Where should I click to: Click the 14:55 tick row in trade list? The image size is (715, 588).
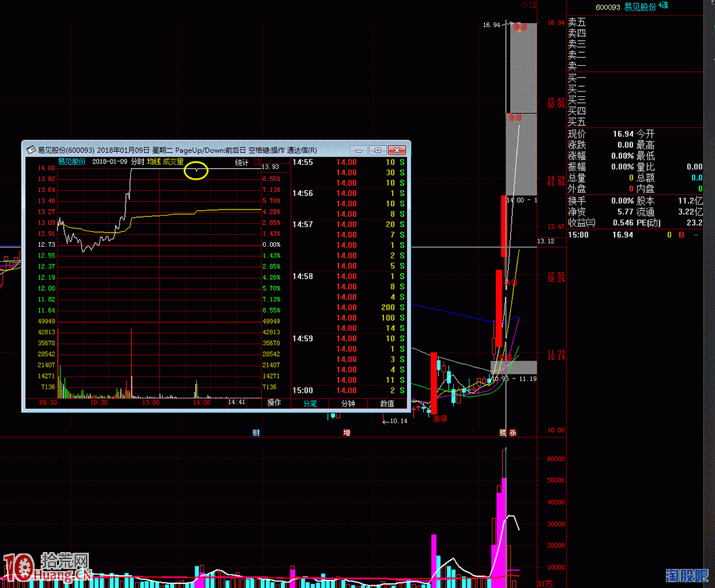point(349,162)
